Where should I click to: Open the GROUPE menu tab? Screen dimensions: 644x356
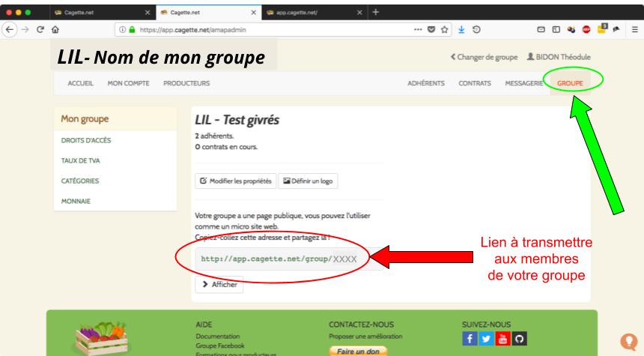(x=571, y=82)
